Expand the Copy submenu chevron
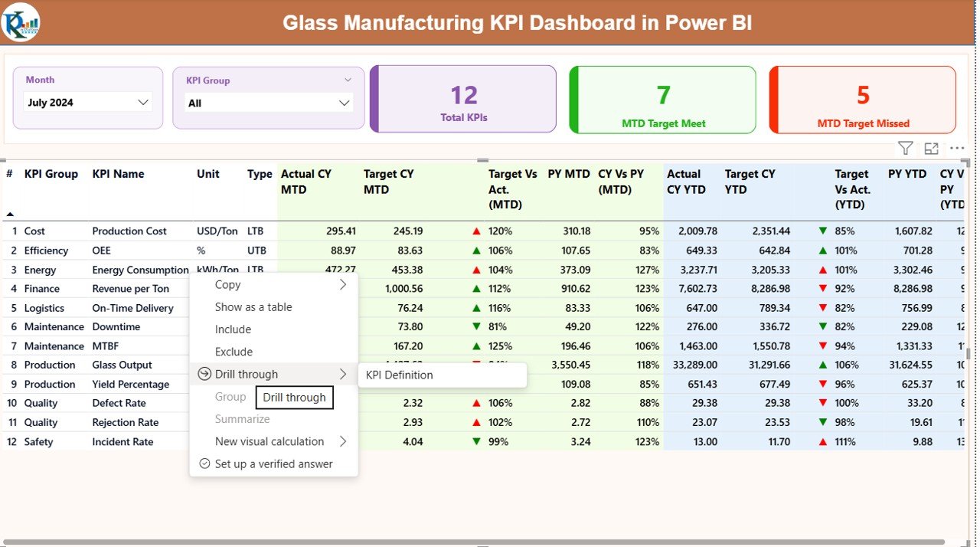 pos(344,284)
